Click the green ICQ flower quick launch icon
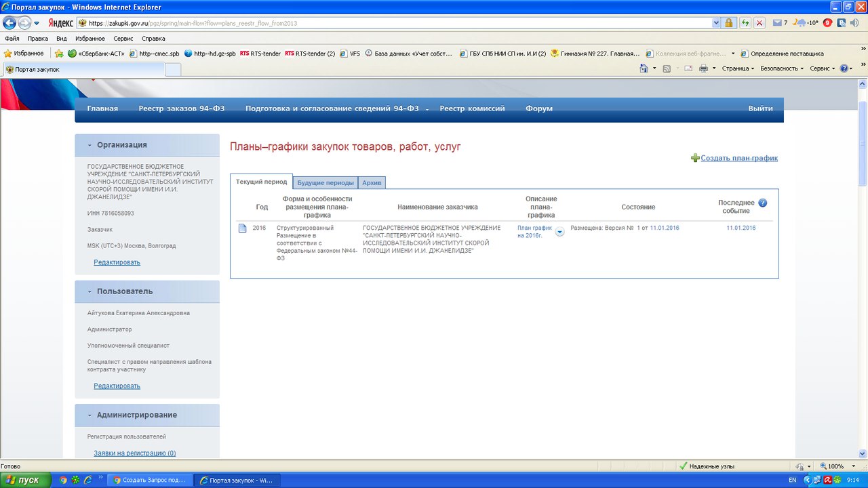Viewport: 868px width, 488px height. click(75, 480)
